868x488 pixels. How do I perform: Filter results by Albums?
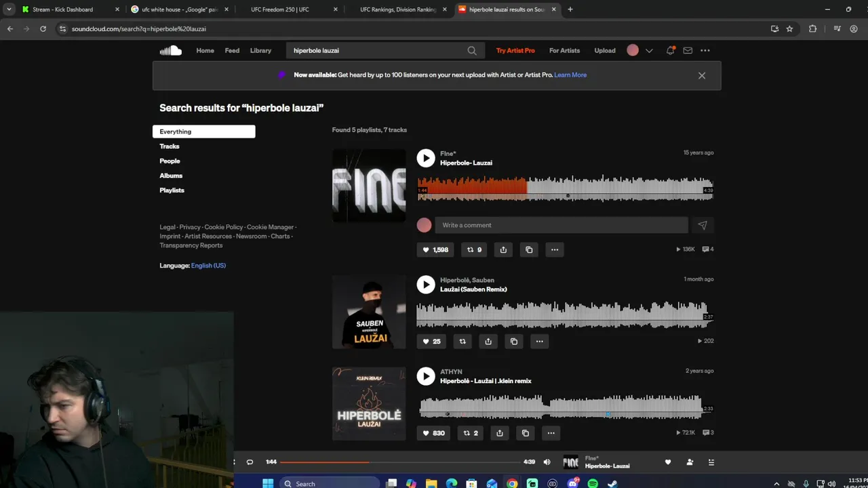[x=171, y=176]
